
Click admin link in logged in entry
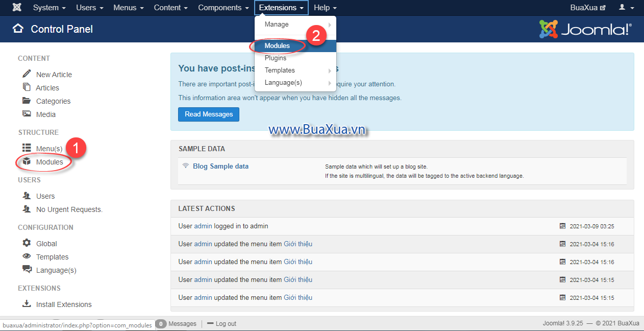[203, 226]
